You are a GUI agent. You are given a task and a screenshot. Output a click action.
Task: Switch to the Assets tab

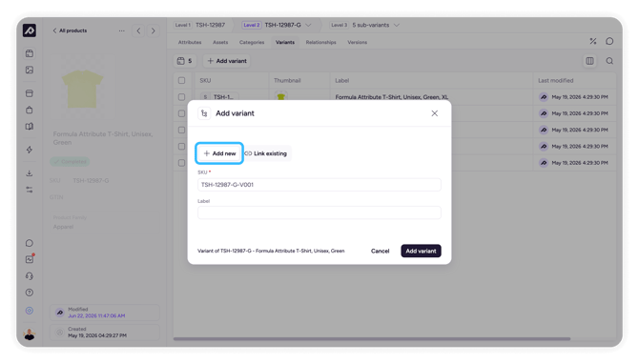pos(220,42)
